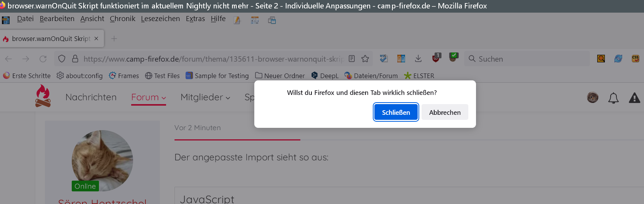Click the W3C validator toolbar icon
Screen dimensions: 644x204
[384, 58]
